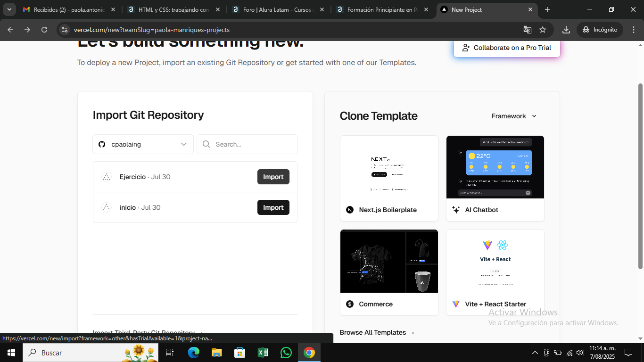The height and width of the screenshot is (362, 644).
Task: Open Excel from the taskbar
Action: (x=263, y=353)
